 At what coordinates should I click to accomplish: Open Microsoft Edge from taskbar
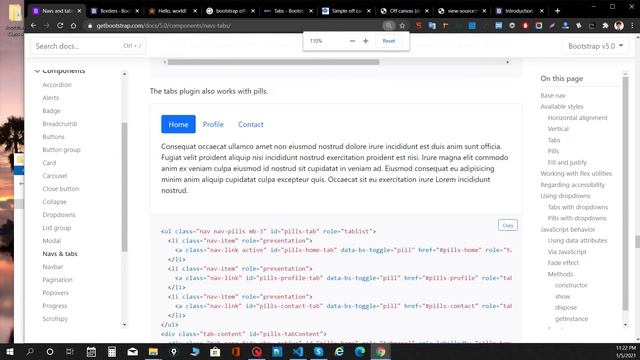360,351
